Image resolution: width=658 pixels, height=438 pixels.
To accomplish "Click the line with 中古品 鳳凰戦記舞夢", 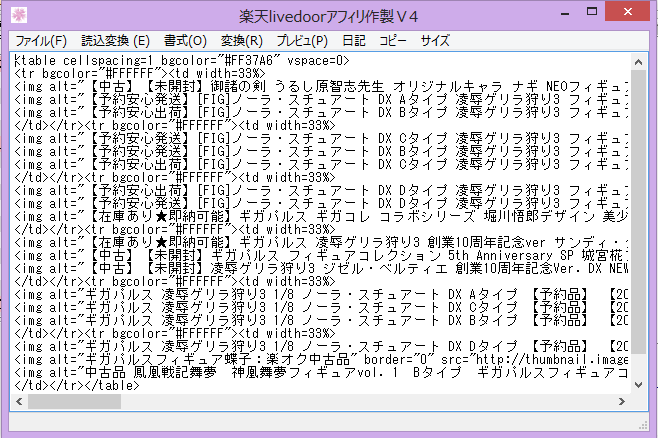I will pos(321,373).
